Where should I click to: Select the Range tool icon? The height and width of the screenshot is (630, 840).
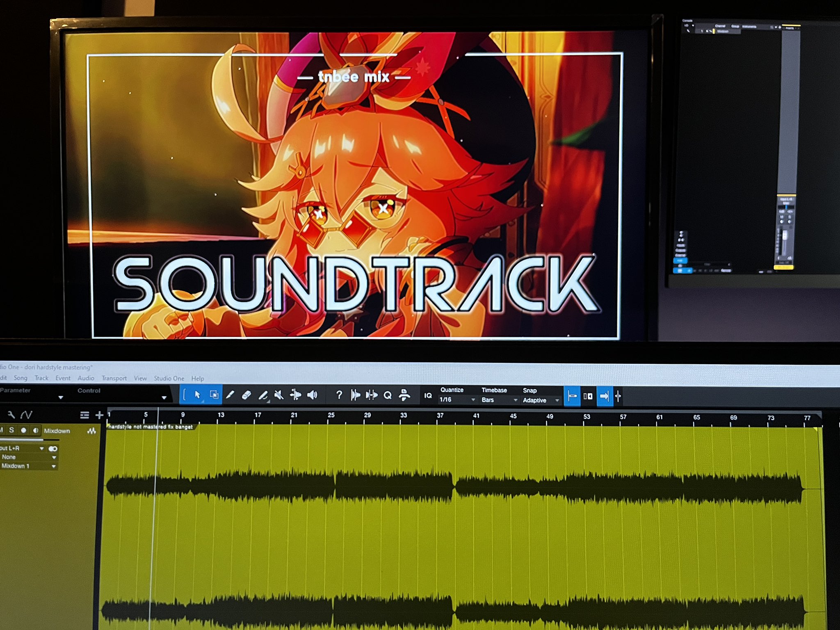click(214, 395)
